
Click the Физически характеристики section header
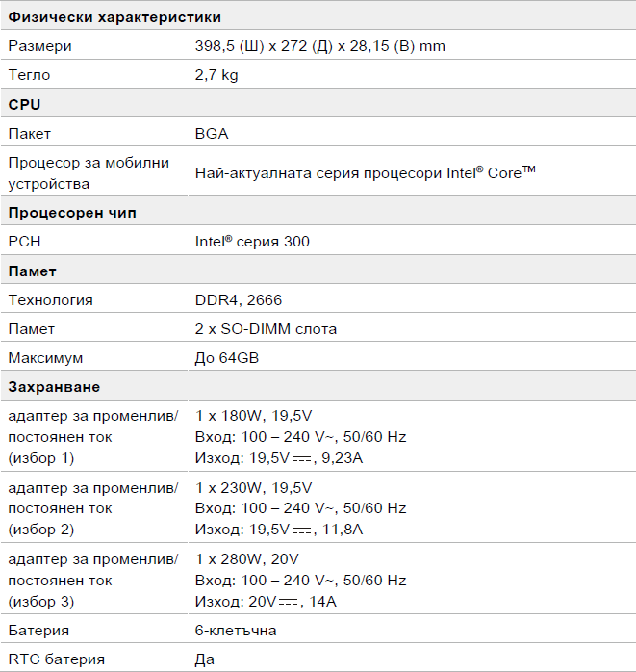114,17
